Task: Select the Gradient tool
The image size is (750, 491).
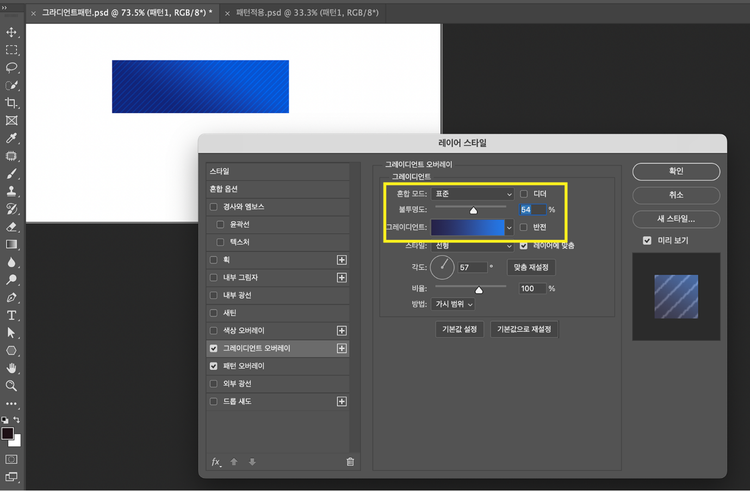Action: click(x=11, y=244)
